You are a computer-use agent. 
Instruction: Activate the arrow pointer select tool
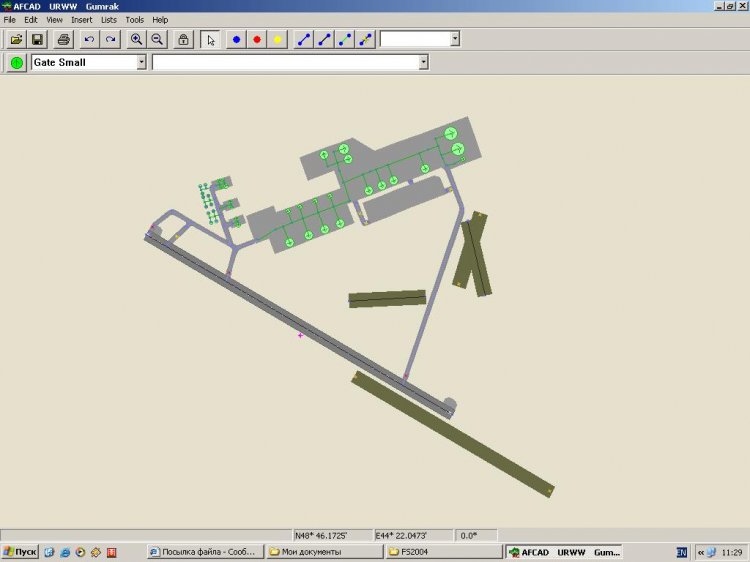pos(210,39)
